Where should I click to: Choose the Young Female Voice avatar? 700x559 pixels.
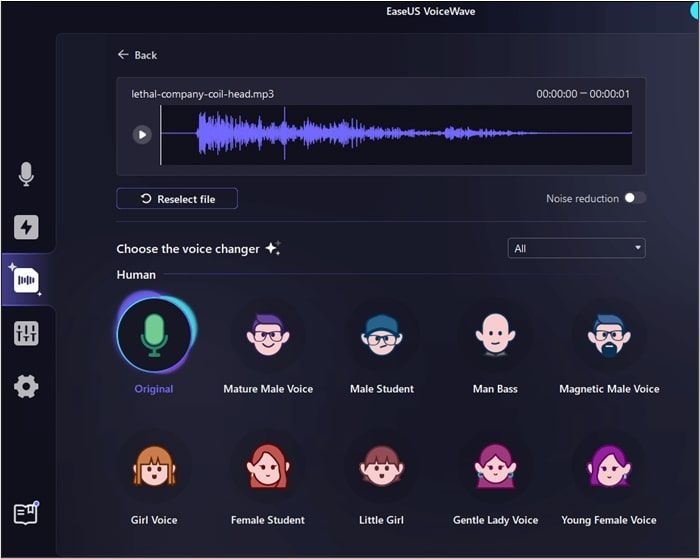[609, 467]
